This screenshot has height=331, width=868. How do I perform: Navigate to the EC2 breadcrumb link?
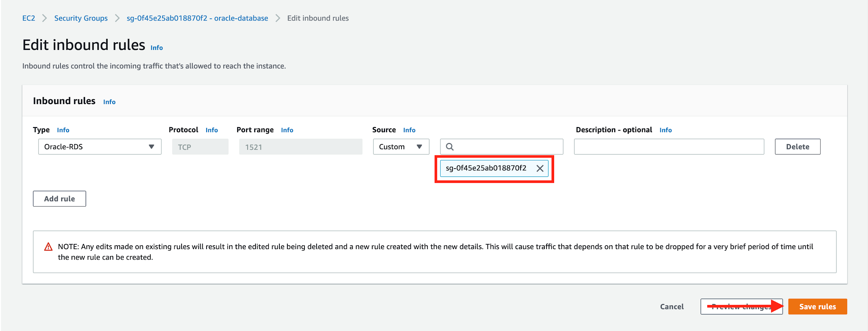[x=28, y=18]
